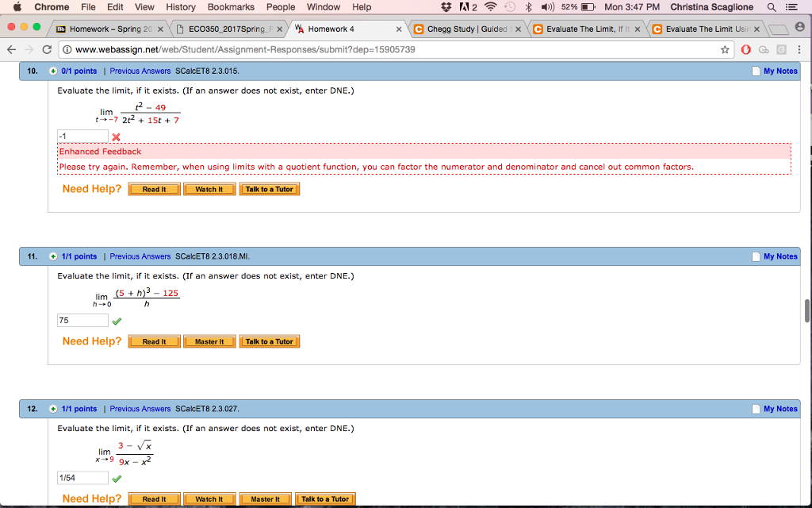The height and width of the screenshot is (508, 812).
Task: Click the page vertical scrollbar thumb
Action: (x=807, y=310)
